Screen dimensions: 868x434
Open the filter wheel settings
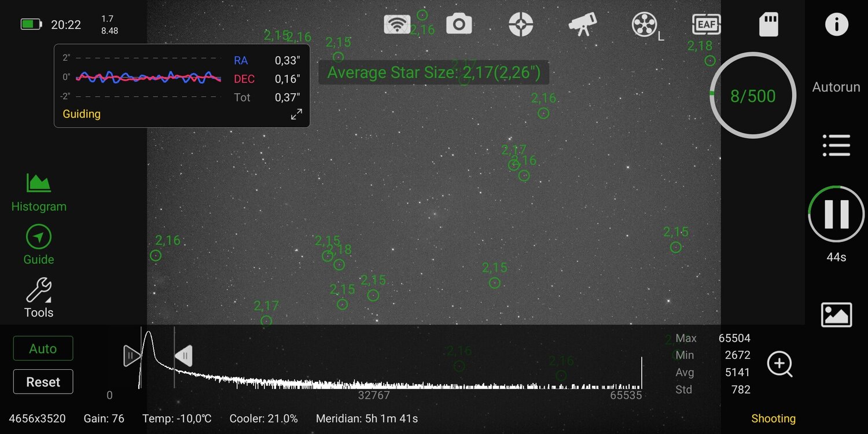coord(644,23)
